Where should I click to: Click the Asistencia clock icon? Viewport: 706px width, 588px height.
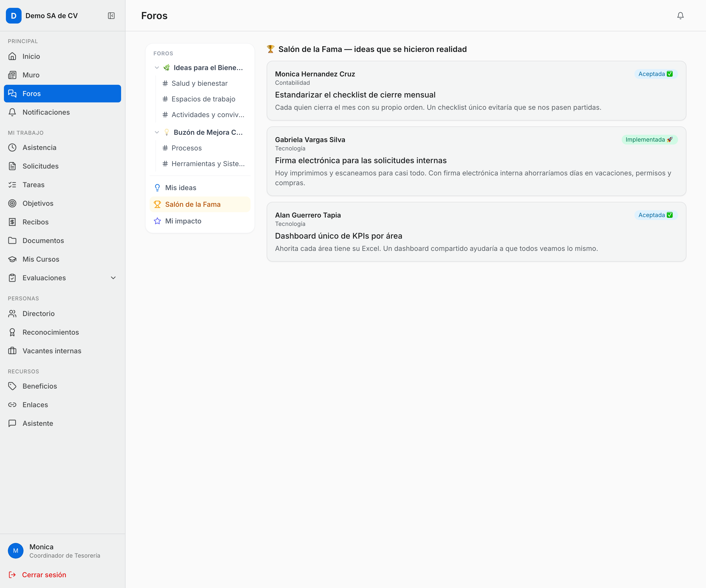coord(13,147)
